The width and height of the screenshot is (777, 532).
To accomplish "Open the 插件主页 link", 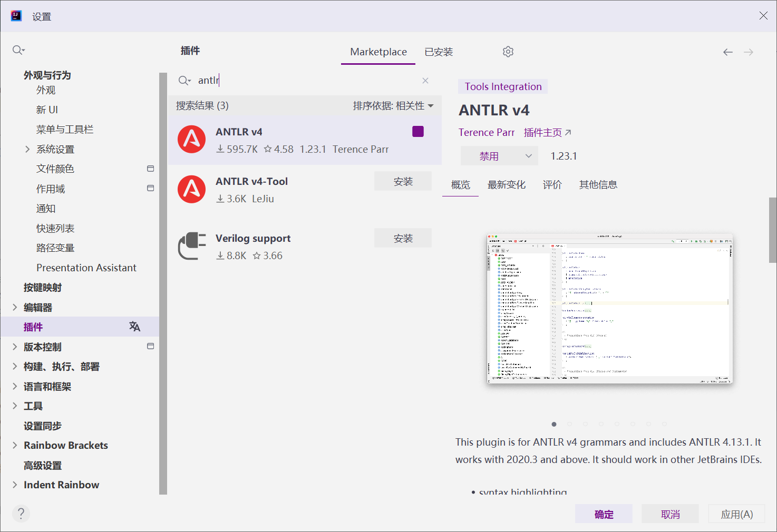I will 548,133.
